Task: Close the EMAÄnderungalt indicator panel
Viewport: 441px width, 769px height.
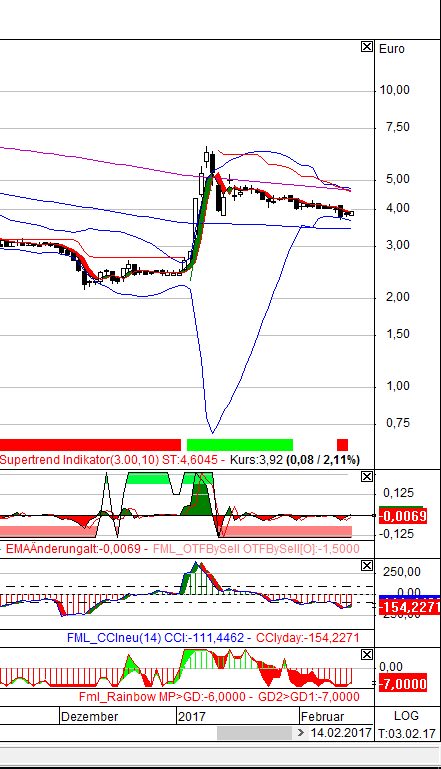Action: click(366, 477)
